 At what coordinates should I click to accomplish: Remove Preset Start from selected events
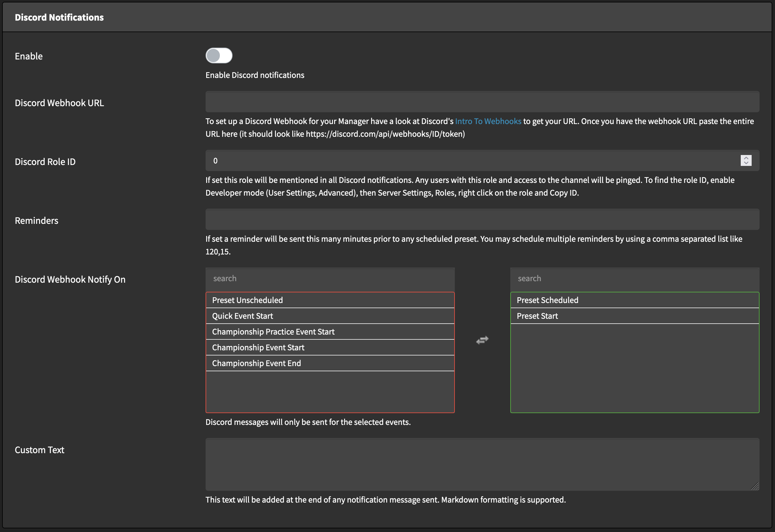pyautogui.click(x=635, y=316)
